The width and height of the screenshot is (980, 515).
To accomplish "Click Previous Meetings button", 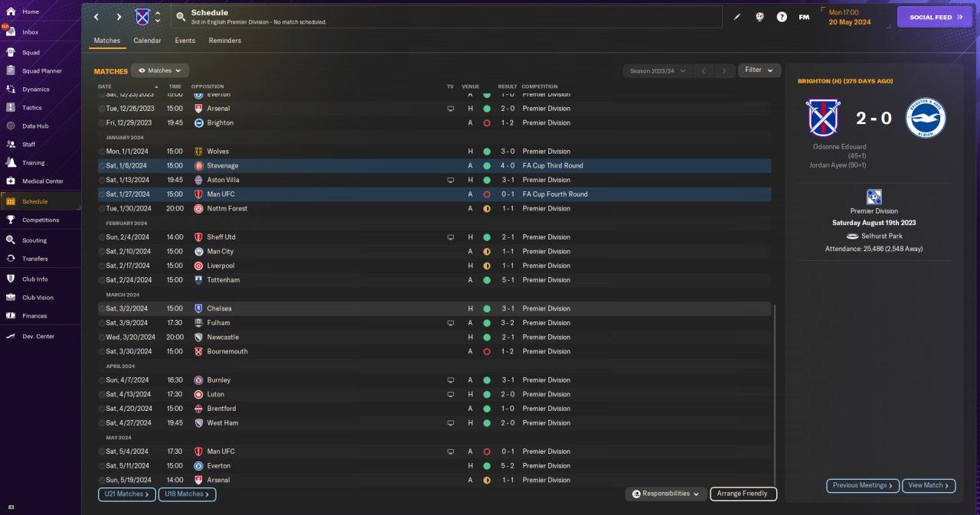I will [863, 485].
